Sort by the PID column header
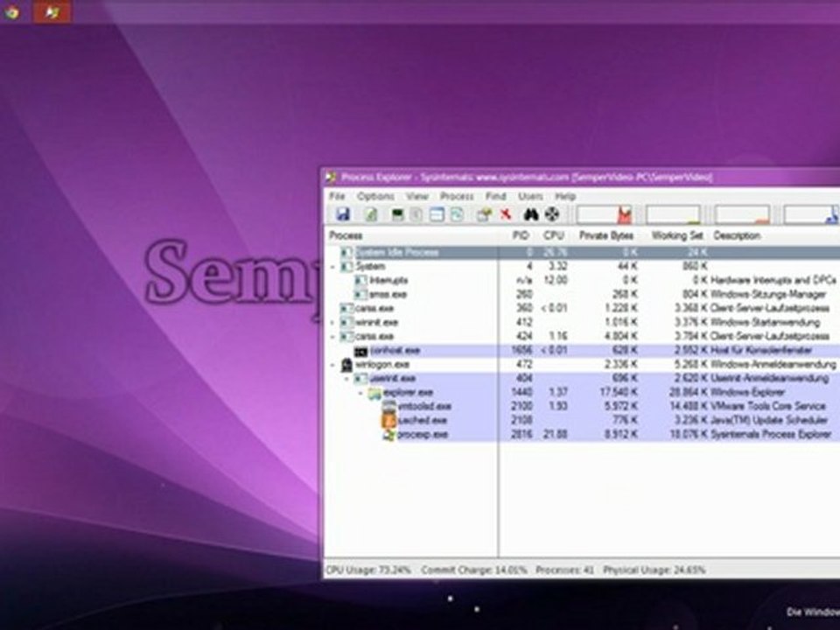This screenshot has height=630, width=840. (521, 235)
